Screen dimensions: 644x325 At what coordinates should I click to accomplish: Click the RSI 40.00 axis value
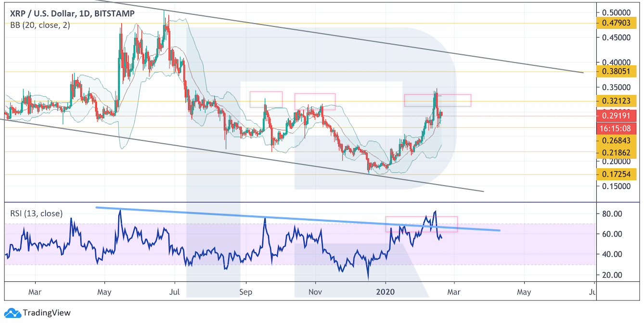(613, 254)
